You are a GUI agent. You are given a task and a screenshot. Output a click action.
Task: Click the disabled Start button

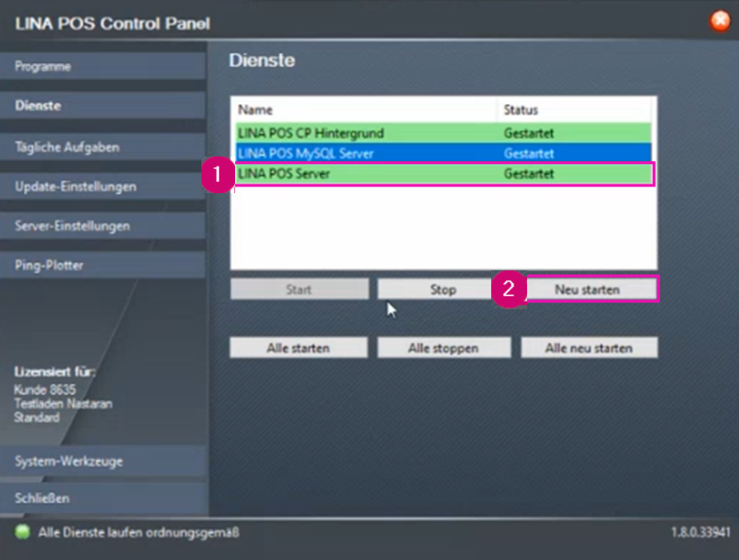pyautogui.click(x=299, y=289)
